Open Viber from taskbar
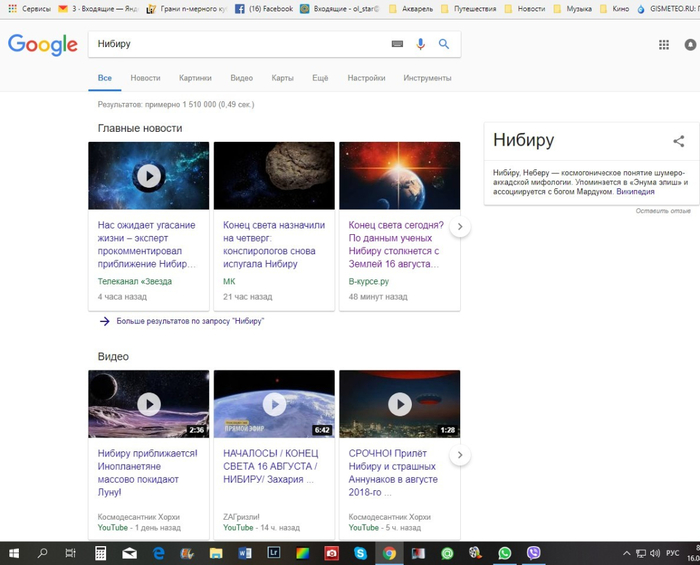This screenshot has height=565, width=700. (533, 553)
